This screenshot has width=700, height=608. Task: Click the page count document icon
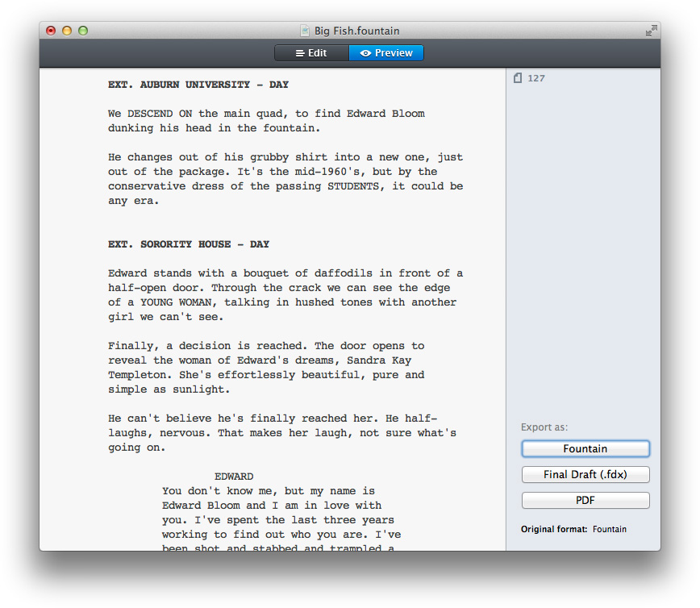point(517,77)
